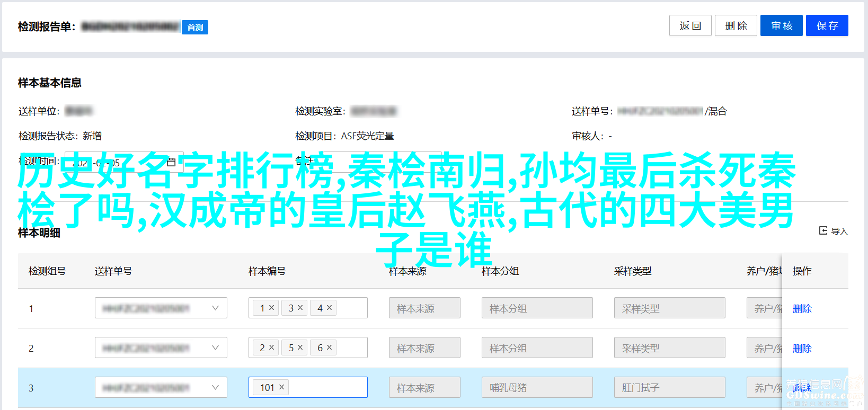Viewport: 868px width, 410px height.
Task: Remove tag 101 from row 3 sample numbers
Action: [281, 387]
